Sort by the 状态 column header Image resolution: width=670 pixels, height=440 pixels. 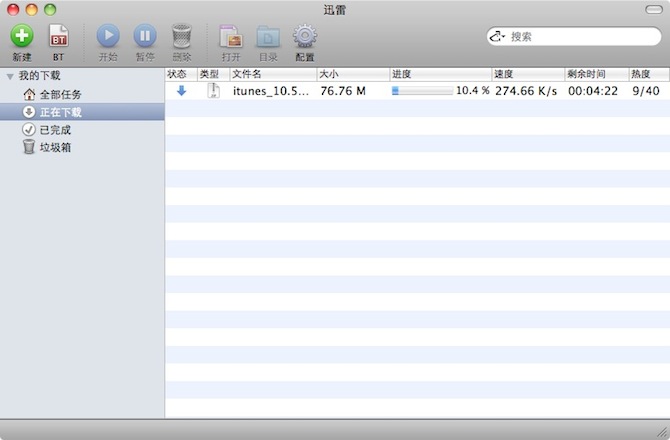tap(181, 74)
